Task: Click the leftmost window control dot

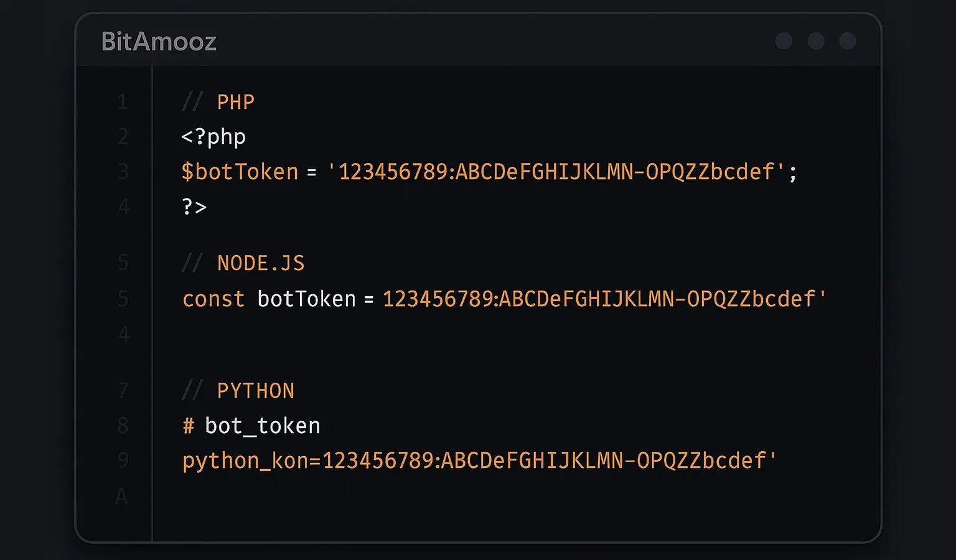Action: (784, 41)
